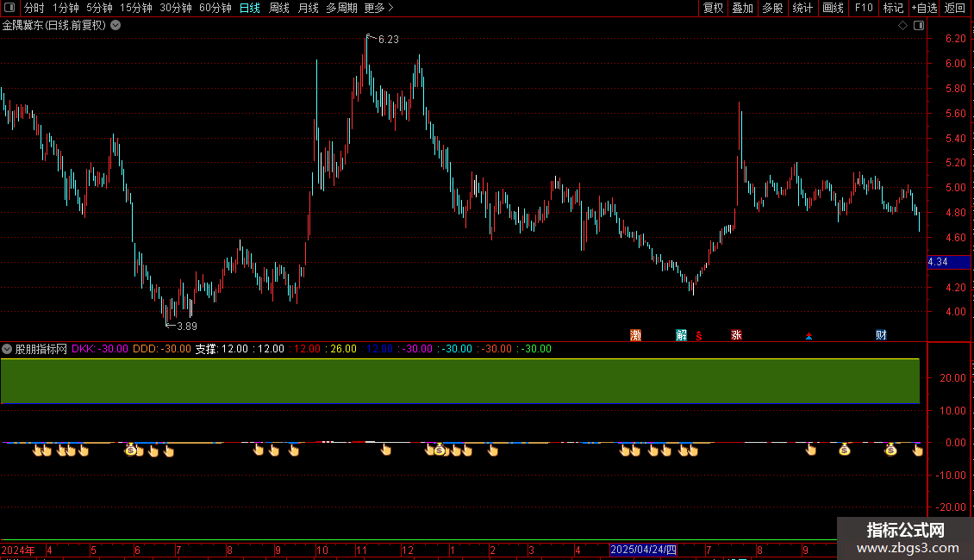
Task: Click the yellow 26.00 indicator value
Action: pos(343,349)
